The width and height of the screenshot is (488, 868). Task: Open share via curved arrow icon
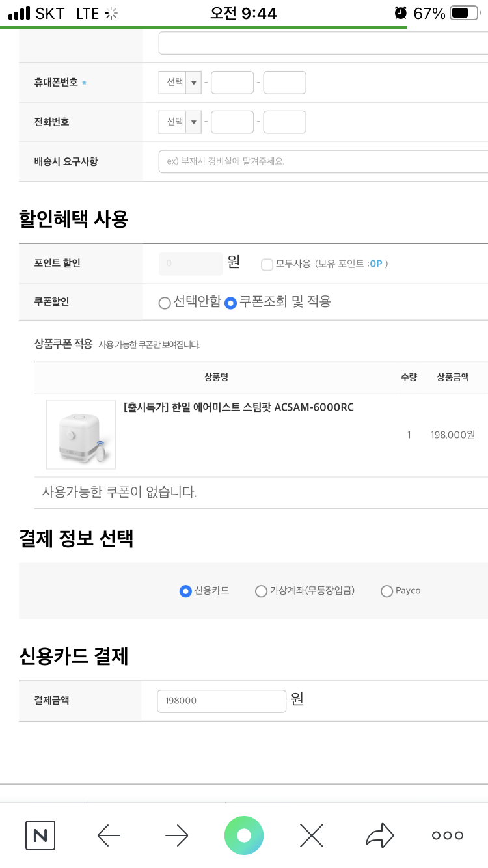pyautogui.click(x=379, y=835)
